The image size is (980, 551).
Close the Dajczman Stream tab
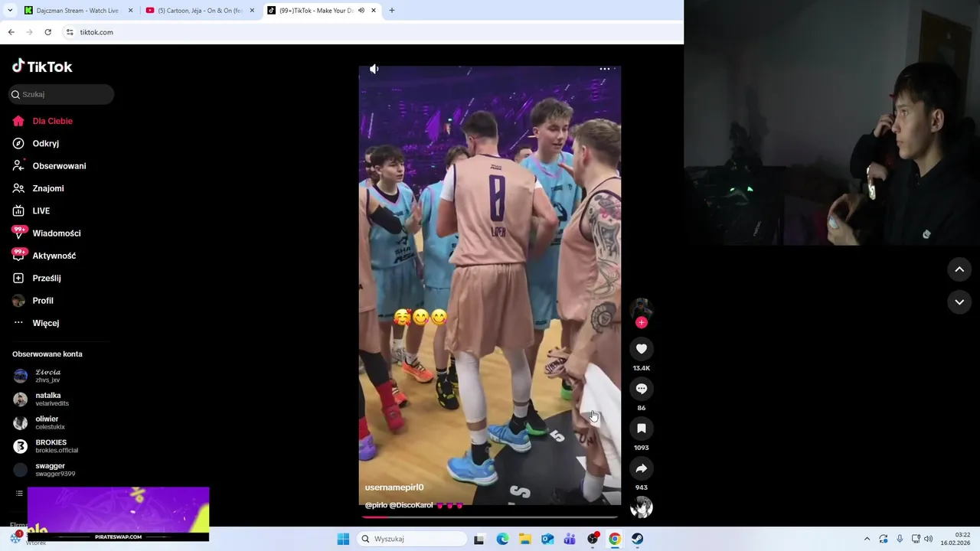click(130, 11)
